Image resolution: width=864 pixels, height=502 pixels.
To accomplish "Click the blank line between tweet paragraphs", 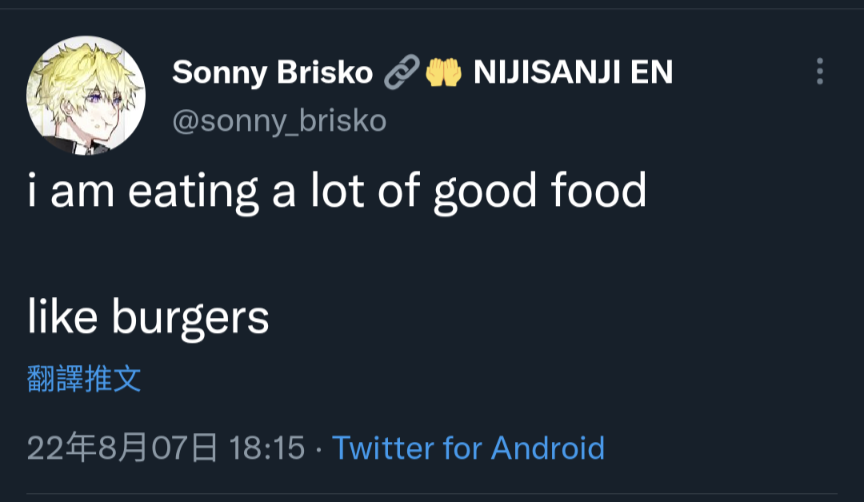I will 337,255.
